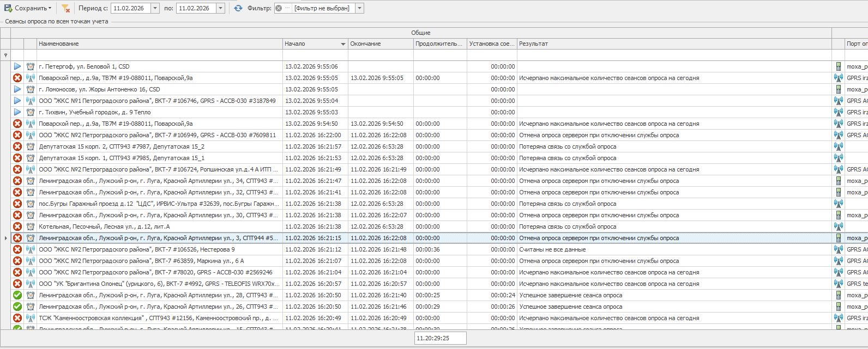Click the alarm clock icon in Ломоносов row
Image resolution: width=868 pixels, height=349 pixels.
[31, 89]
